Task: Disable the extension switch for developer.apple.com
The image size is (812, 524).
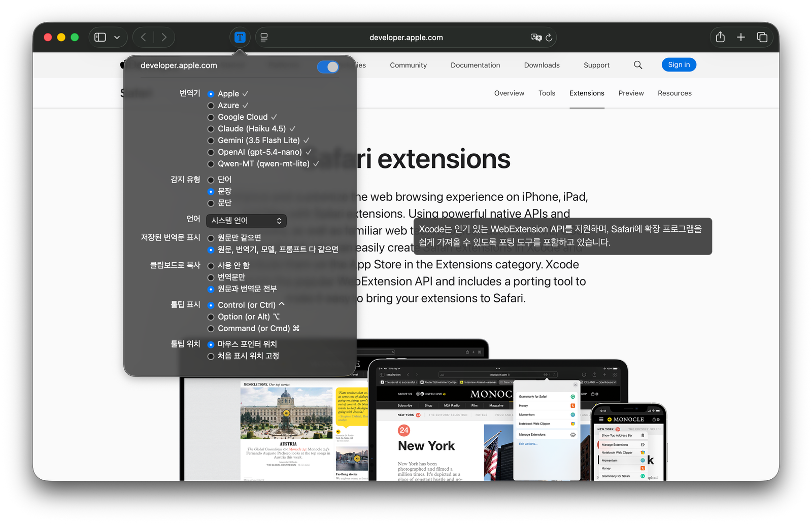Action: point(328,66)
